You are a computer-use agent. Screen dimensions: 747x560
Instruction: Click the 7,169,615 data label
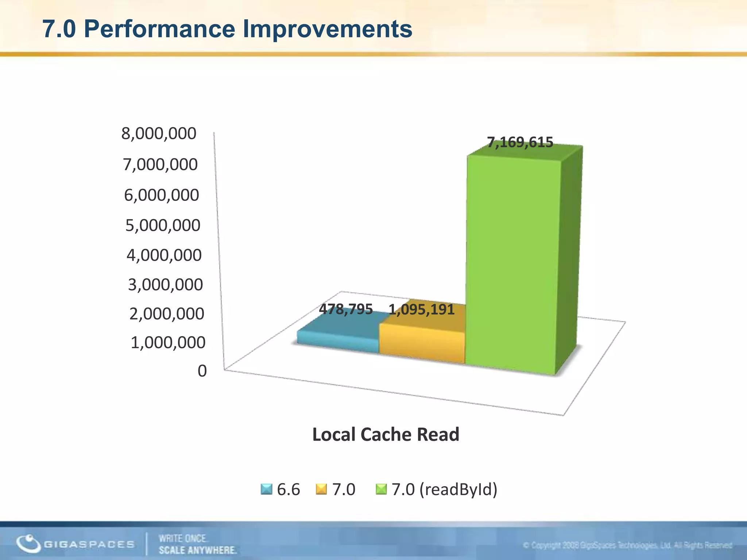click(x=520, y=143)
